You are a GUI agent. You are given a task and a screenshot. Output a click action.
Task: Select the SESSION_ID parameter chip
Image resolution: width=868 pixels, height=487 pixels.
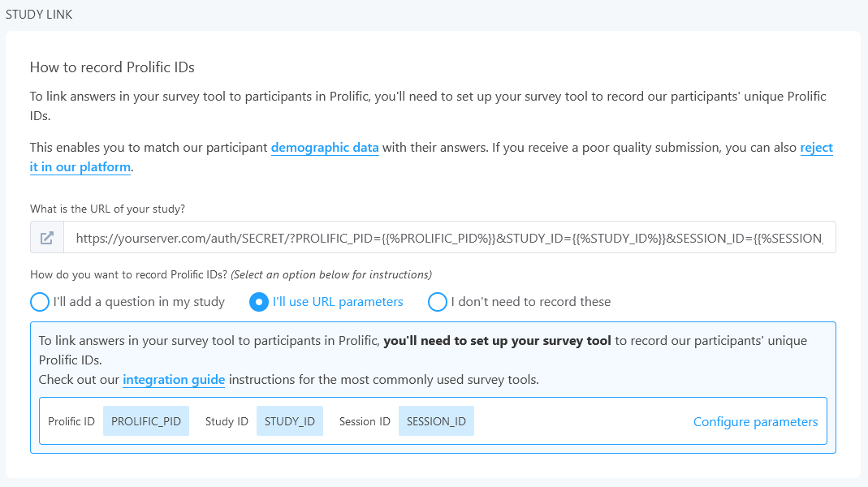(x=436, y=420)
